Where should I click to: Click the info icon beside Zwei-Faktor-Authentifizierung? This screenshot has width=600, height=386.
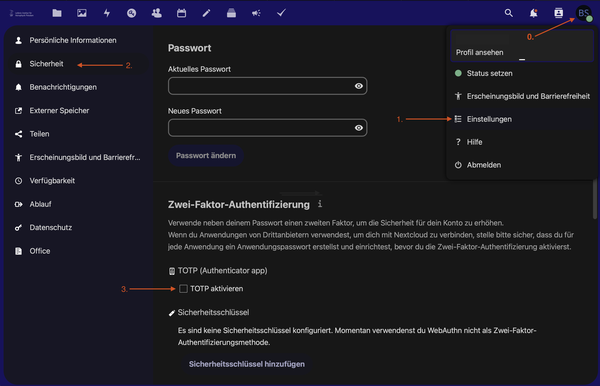(320, 204)
